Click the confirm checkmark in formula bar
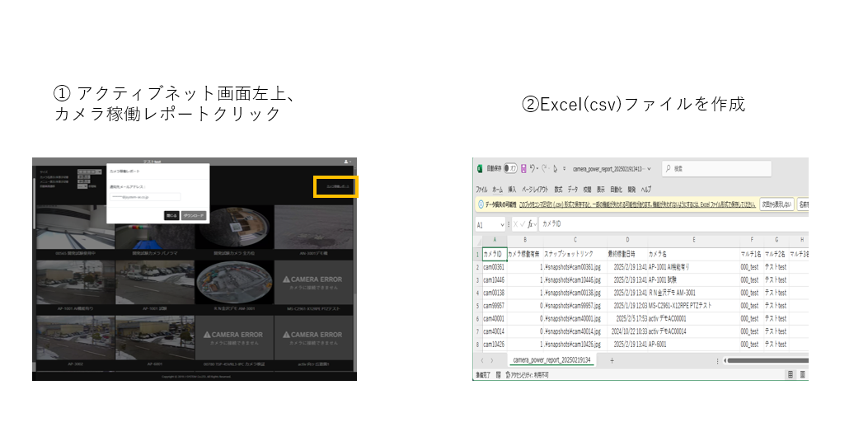868x432 pixels. coord(523,224)
